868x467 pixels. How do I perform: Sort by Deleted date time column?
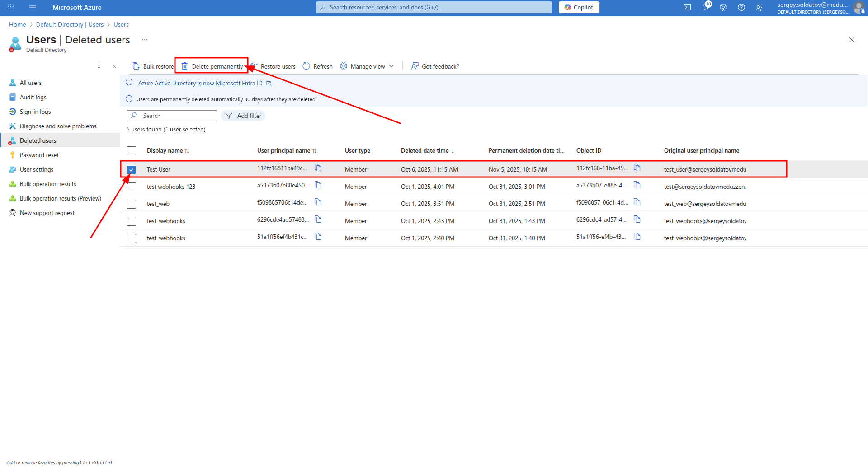coord(427,151)
